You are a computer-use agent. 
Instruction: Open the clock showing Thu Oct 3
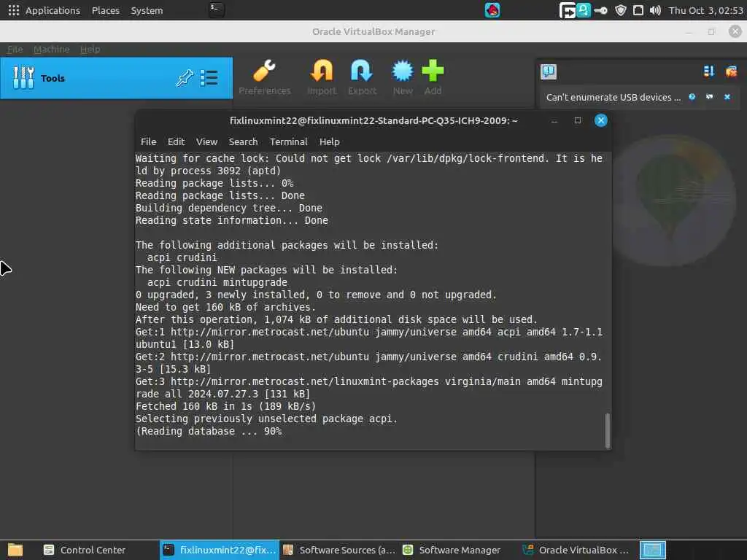[x=705, y=10]
